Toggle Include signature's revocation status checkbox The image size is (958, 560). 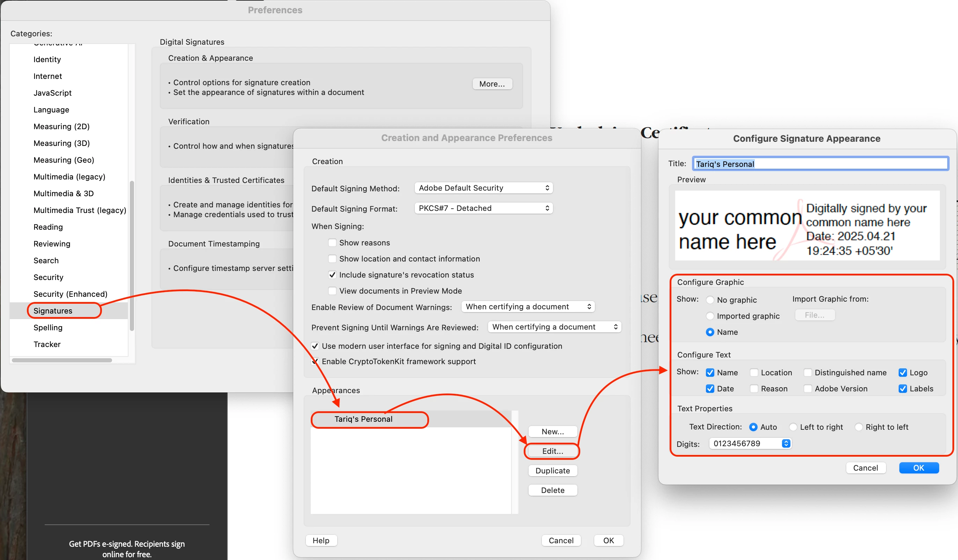pos(332,275)
